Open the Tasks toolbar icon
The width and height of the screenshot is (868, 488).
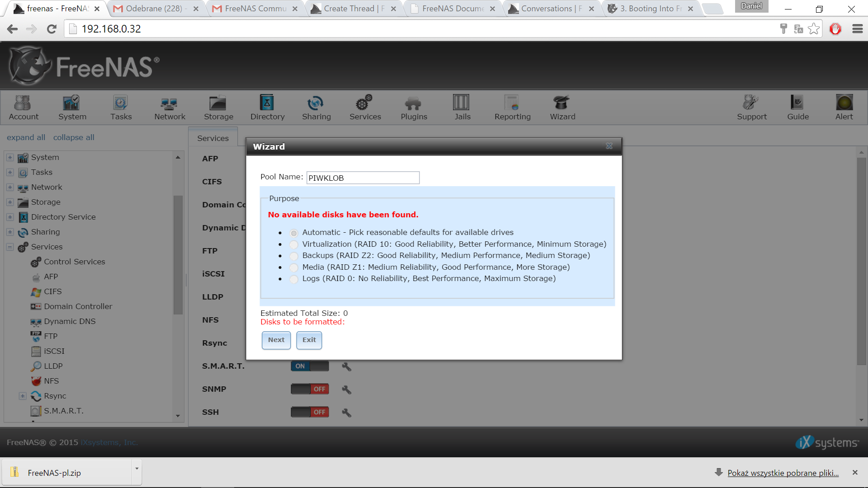coord(121,108)
